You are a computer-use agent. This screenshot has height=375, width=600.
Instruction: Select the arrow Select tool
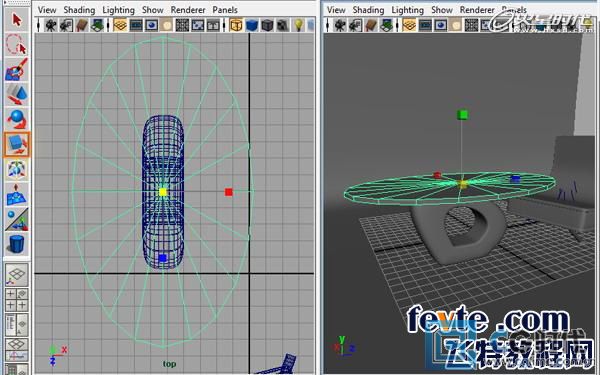[17, 19]
